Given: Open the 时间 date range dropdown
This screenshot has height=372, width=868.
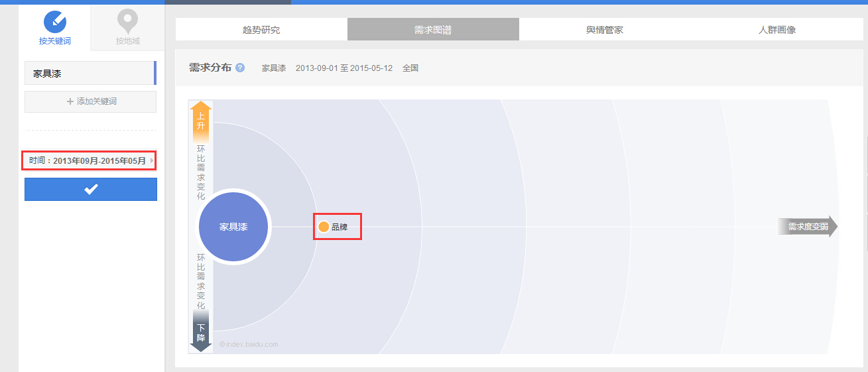Looking at the screenshot, I should point(90,160).
